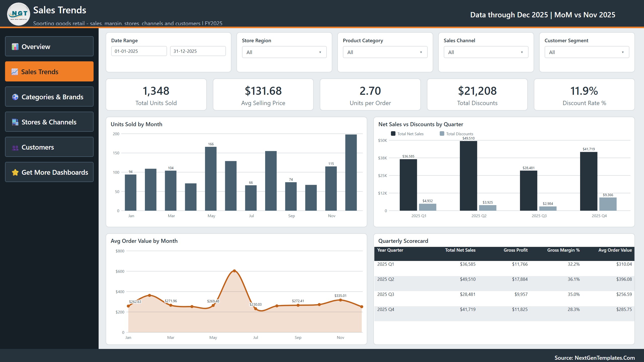Toggle Total Discounts legend swatch

click(442, 133)
